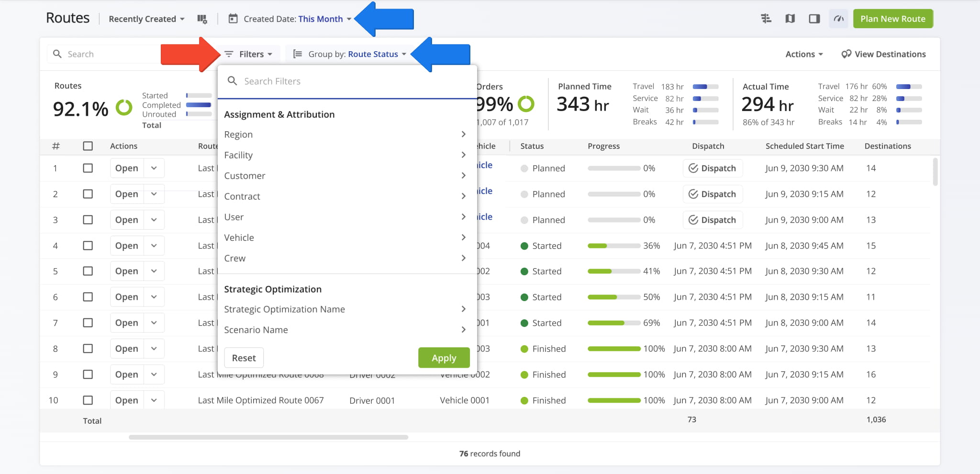
Task: Open the Group by Route Status dropdown
Action: [350, 54]
